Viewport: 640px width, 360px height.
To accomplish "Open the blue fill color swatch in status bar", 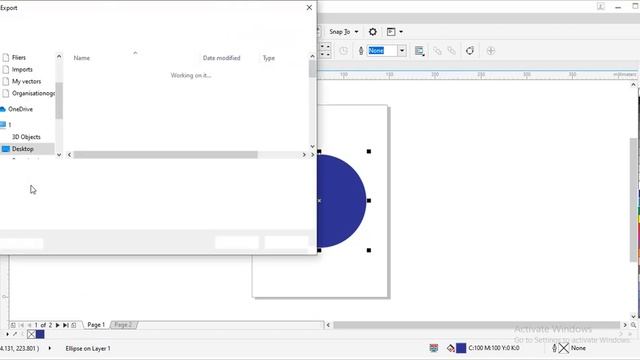I will click(461, 348).
